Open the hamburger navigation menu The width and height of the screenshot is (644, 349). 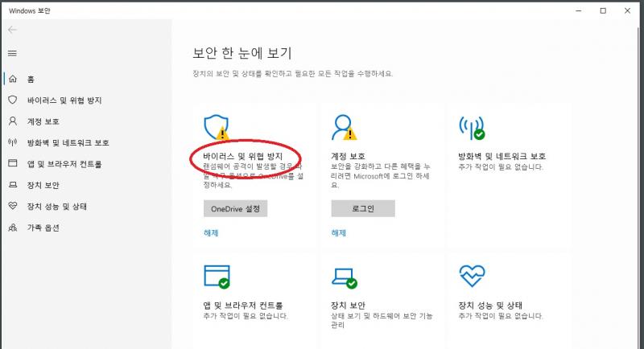[12, 53]
